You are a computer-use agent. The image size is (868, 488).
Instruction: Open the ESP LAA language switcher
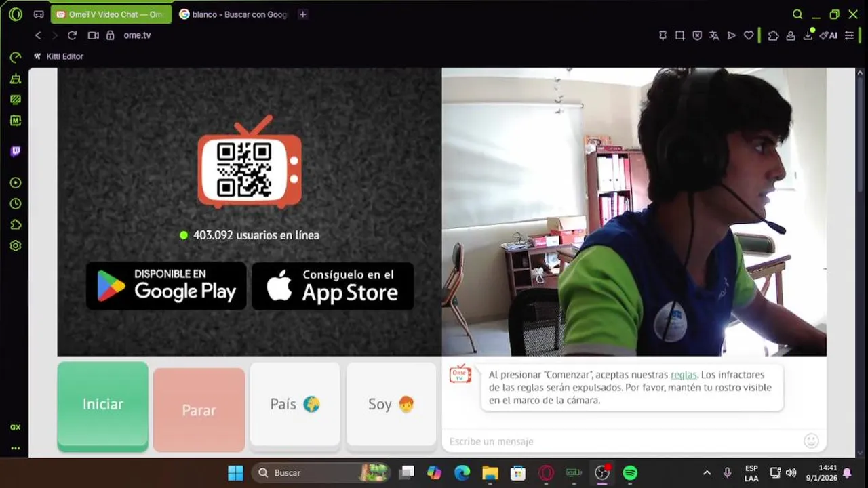point(751,473)
